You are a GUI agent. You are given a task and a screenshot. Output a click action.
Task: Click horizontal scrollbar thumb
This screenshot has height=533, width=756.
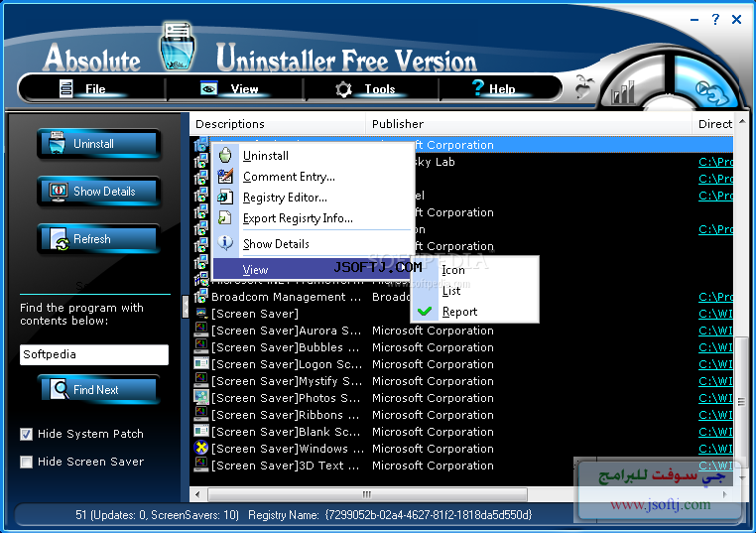[x=367, y=494]
